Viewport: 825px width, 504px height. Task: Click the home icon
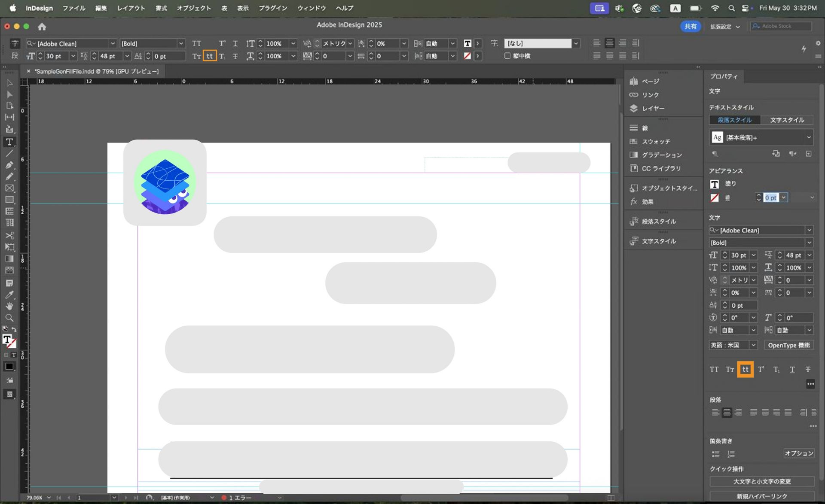pyautogui.click(x=42, y=27)
